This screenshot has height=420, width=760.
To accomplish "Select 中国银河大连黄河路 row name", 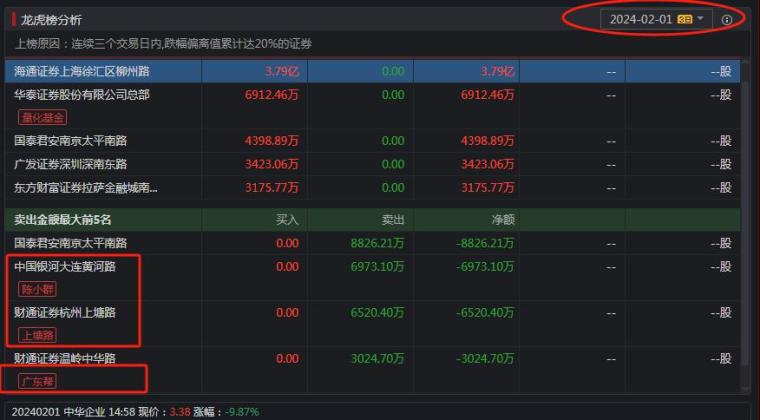I will pos(65,266).
